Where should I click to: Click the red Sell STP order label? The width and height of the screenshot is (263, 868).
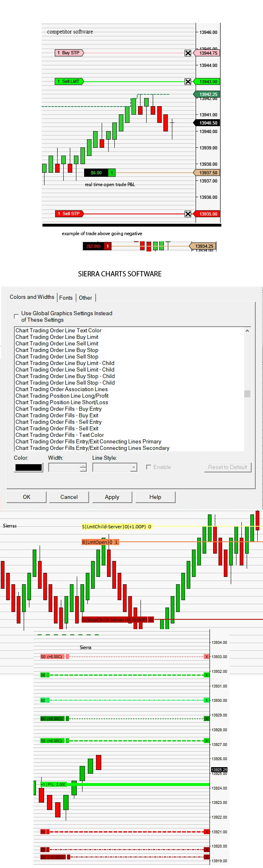point(69,214)
